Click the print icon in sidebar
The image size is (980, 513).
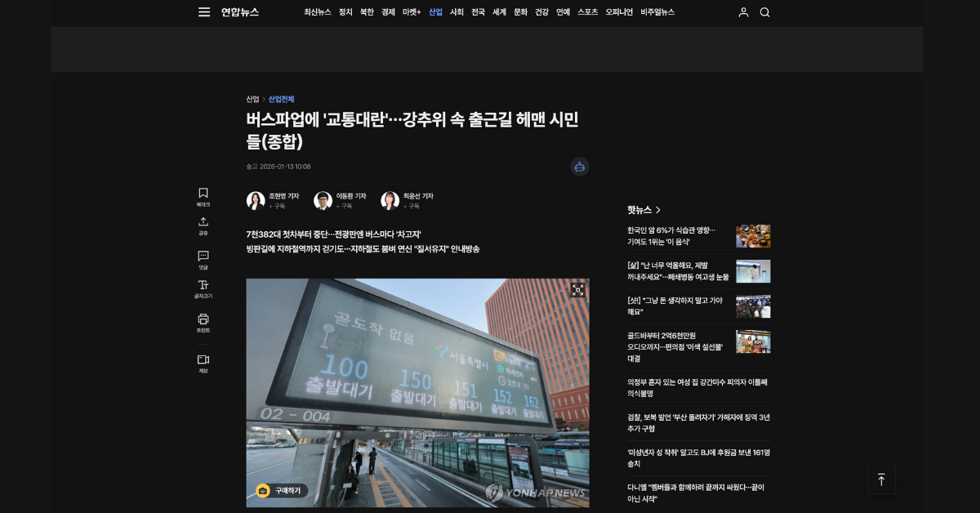203,319
